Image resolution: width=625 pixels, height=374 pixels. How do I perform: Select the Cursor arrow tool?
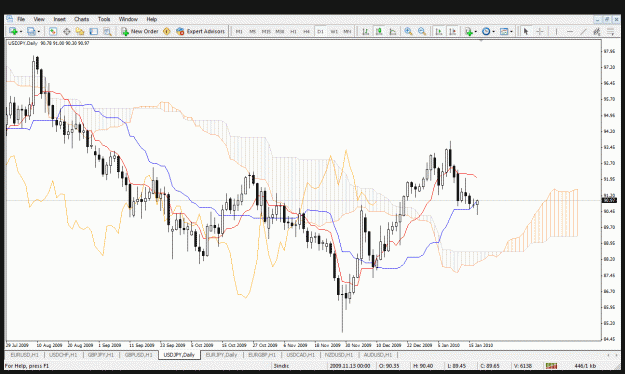[526, 31]
